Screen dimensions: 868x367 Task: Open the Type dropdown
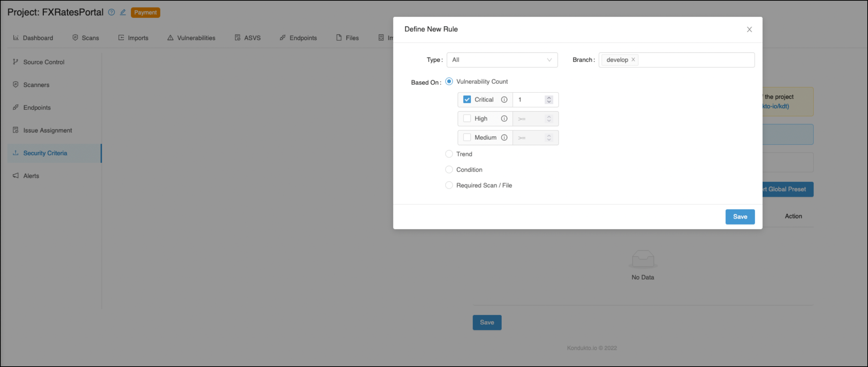[x=502, y=60]
